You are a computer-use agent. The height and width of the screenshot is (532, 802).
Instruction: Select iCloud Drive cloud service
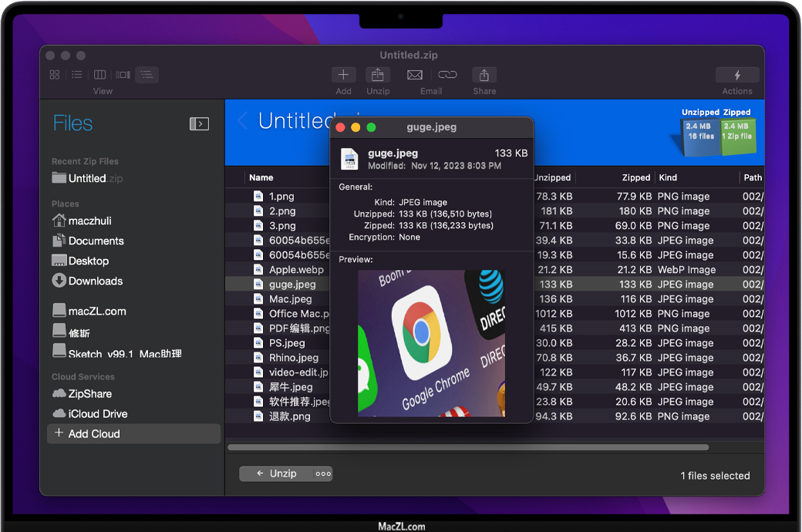[98, 413]
